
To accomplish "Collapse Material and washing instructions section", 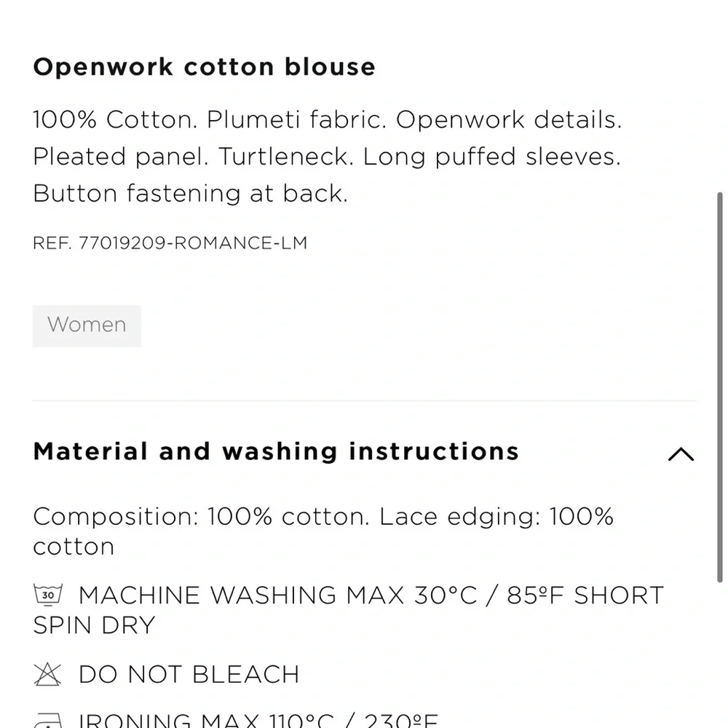I will pyautogui.click(x=681, y=454).
